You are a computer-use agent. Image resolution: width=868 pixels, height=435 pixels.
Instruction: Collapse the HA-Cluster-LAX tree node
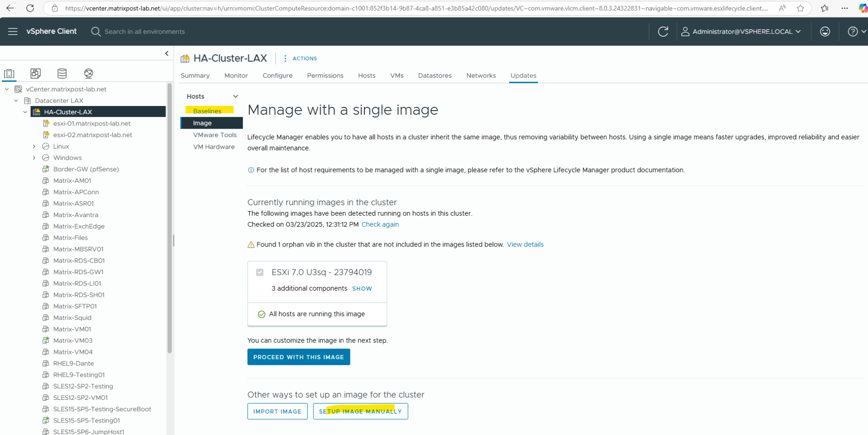(x=25, y=112)
